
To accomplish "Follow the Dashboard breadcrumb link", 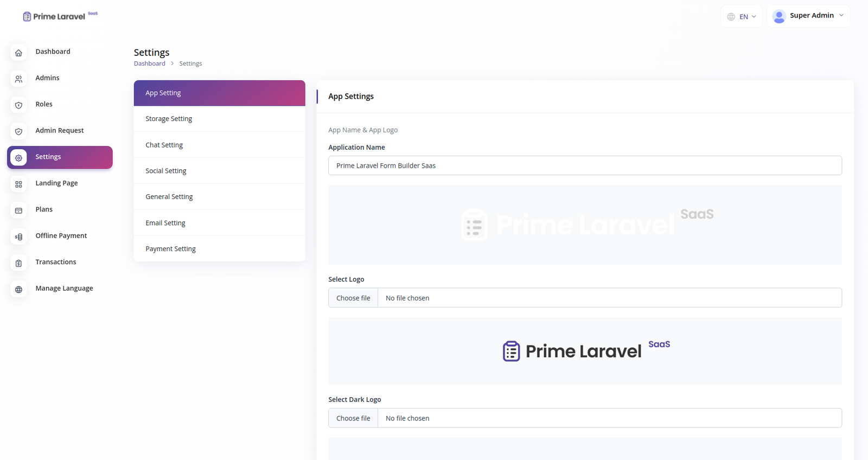I will click(x=150, y=63).
